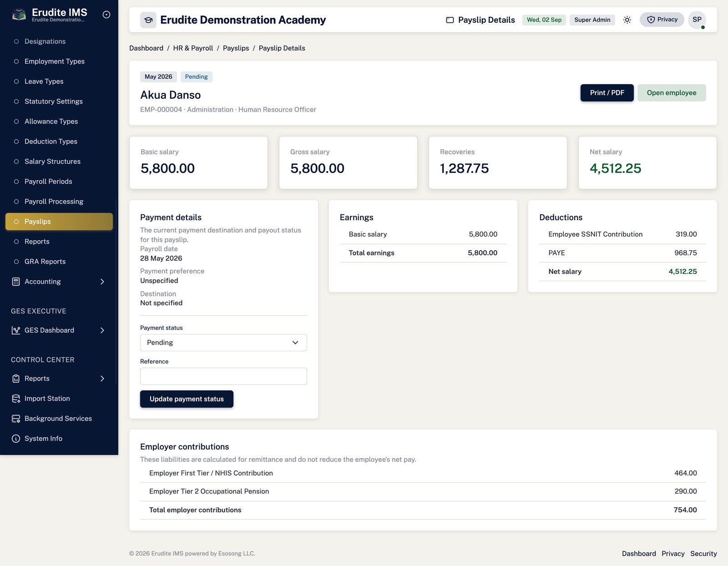
Task: Expand the Accounting menu chevron
Action: pyautogui.click(x=102, y=282)
